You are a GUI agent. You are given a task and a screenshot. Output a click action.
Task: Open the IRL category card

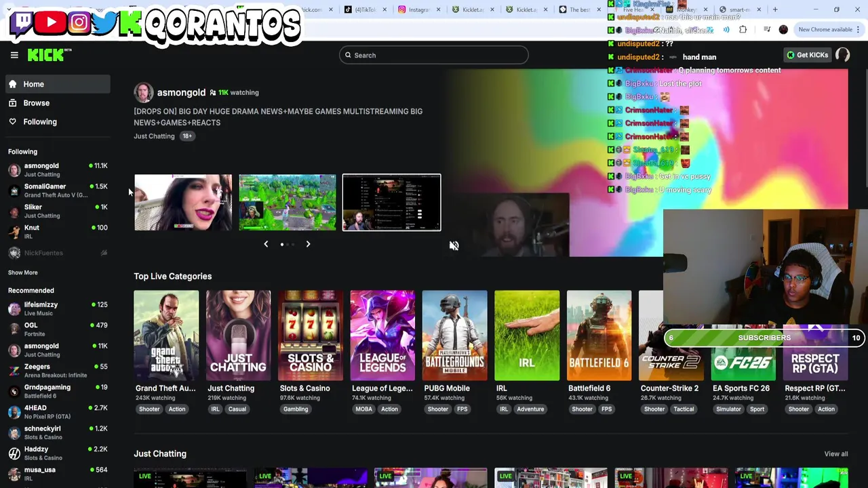(x=527, y=335)
